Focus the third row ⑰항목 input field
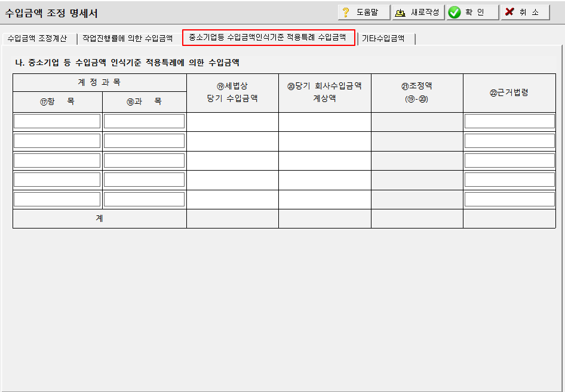This screenshot has width=565, height=392. point(57,160)
